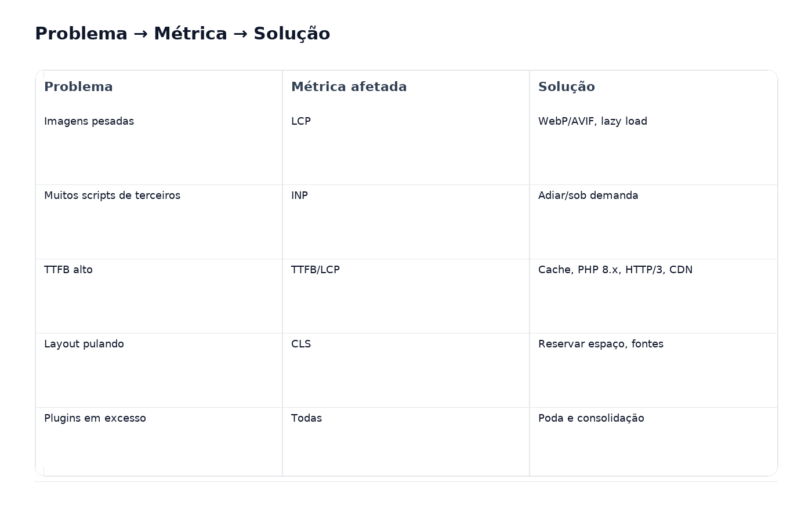Select the Problema column header
The width and height of the screenshot is (812, 522).
coord(78,87)
